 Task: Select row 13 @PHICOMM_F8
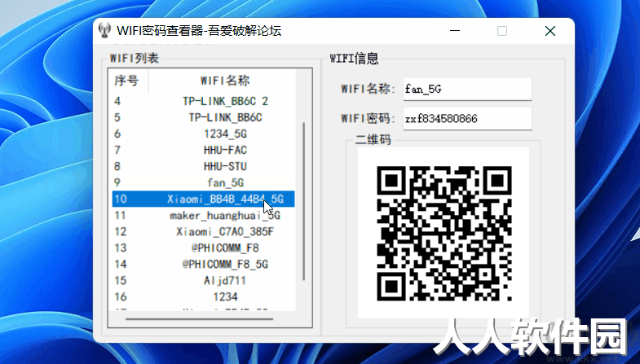coord(203,248)
